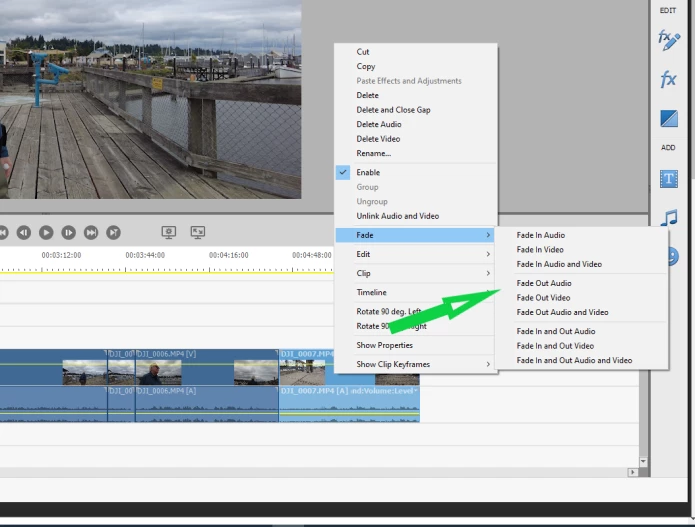Choose Delete Audio

pos(379,125)
